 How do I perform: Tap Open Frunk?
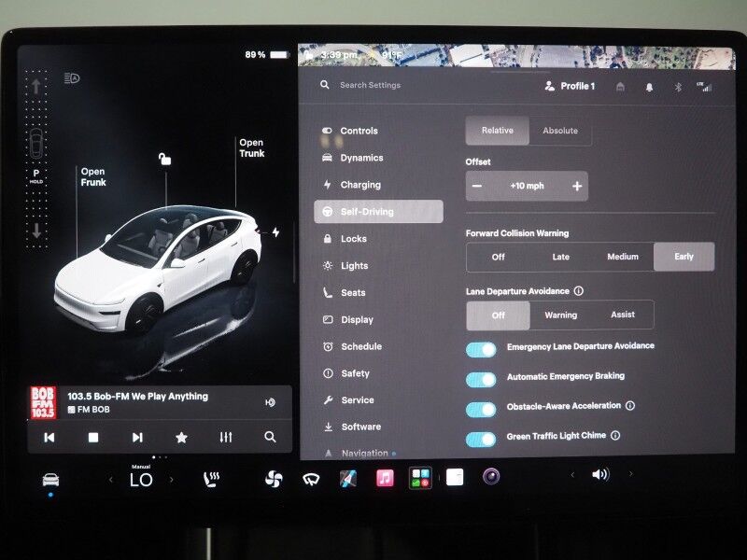pyautogui.click(x=92, y=176)
